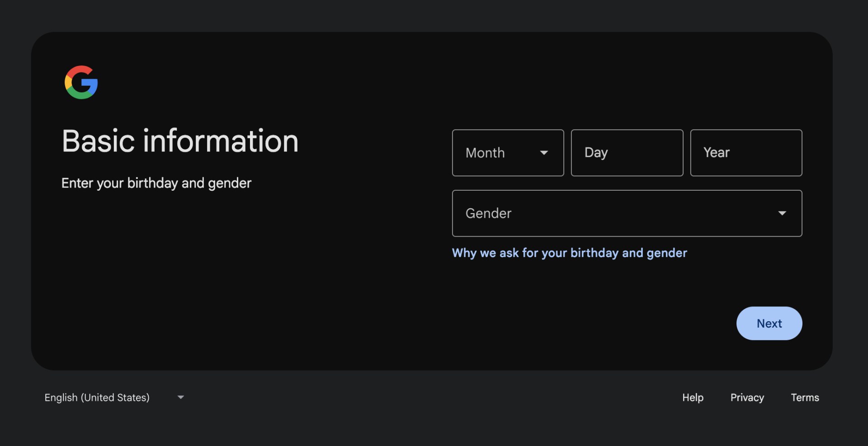Click the Next button
The height and width of the screenshot is (446, 868).
click(769, 323)
